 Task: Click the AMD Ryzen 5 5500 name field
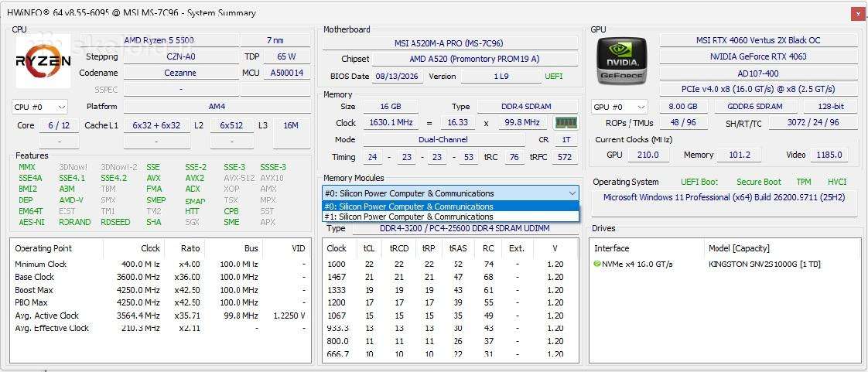(x=180, y=40)
